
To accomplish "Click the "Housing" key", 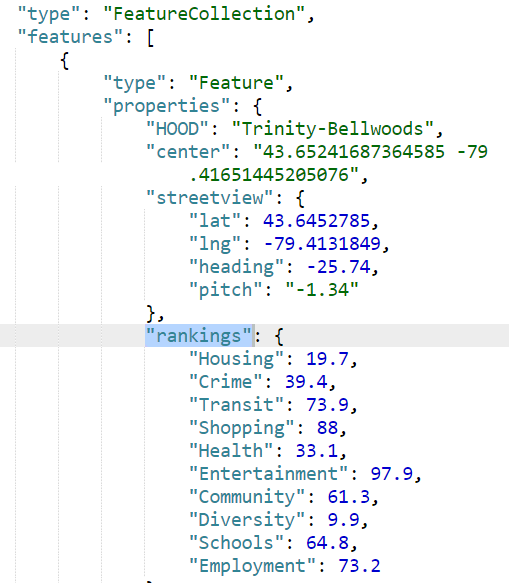I will [236, 359].
